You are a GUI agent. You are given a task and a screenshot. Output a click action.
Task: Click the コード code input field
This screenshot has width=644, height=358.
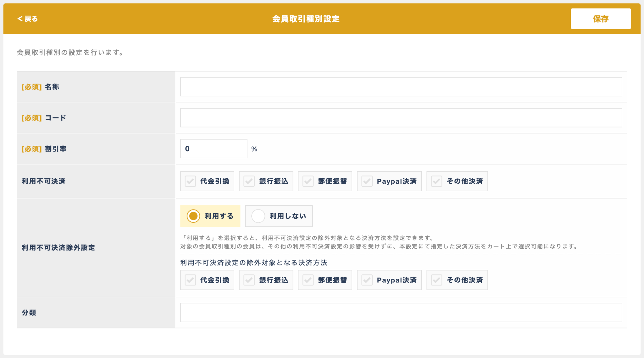pyautogui.click(x=401, y=118)
